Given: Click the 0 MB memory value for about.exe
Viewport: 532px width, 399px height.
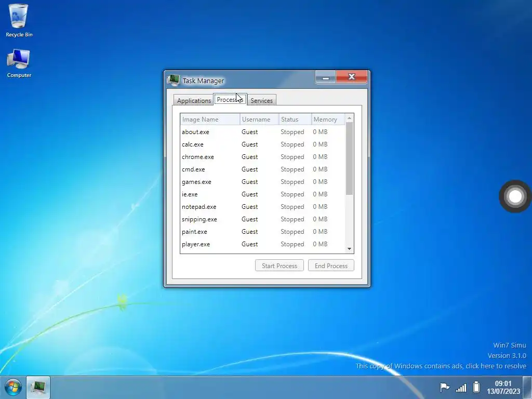Looking at the screenshot, I should coord(320,132).
